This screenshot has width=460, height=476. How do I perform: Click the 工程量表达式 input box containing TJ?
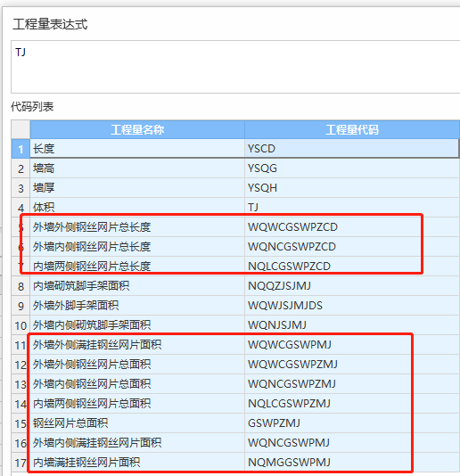pyautogui.click(x=235, y=67)
